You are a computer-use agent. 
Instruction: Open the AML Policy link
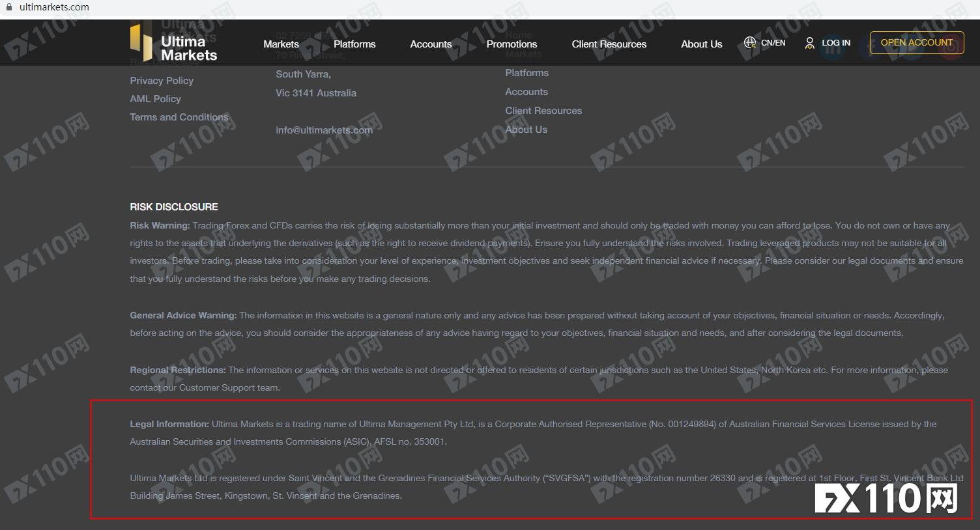coord(155,99)
